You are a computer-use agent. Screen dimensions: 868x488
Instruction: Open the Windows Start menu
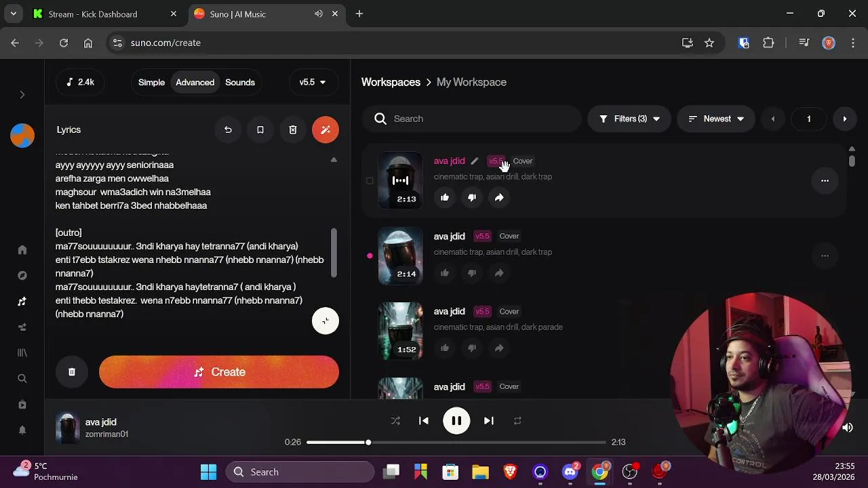(x=209, y=472)
